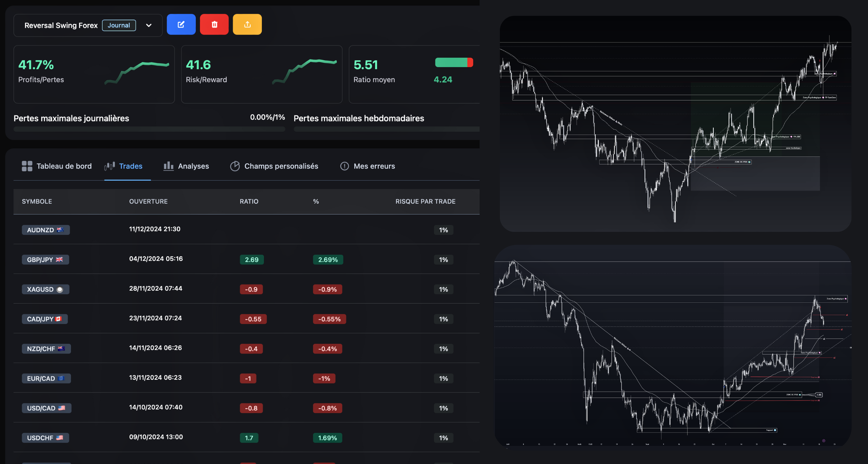The image size is (868, 464).
Task: Click the Journal badge label
Action: pos(119,25)
